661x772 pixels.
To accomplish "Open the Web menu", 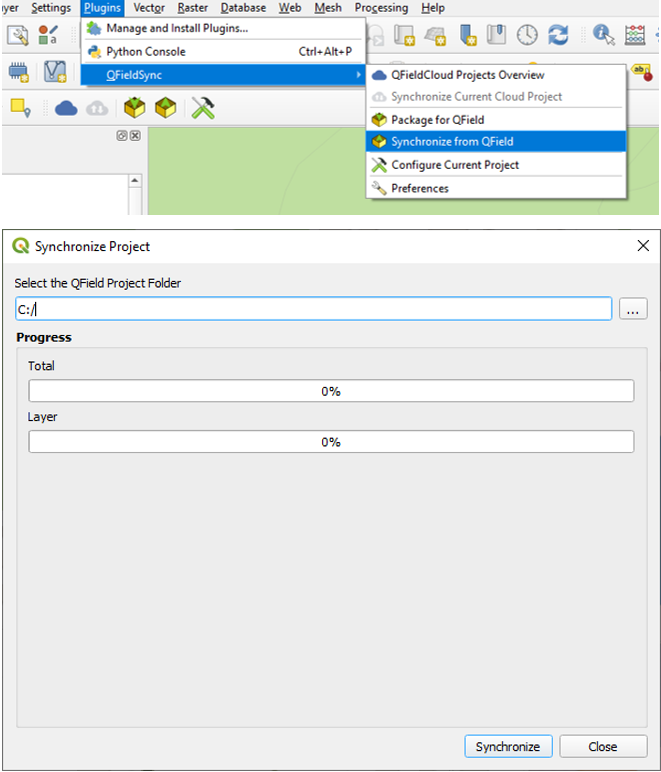I will [x=290, y=8].
